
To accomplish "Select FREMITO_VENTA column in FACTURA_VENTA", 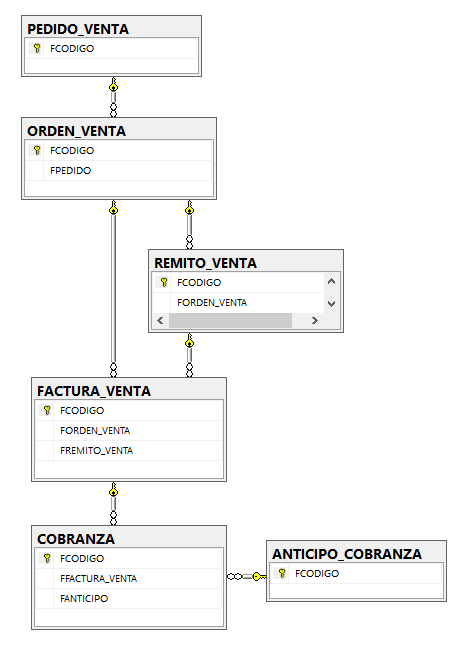I will [129, 450].
